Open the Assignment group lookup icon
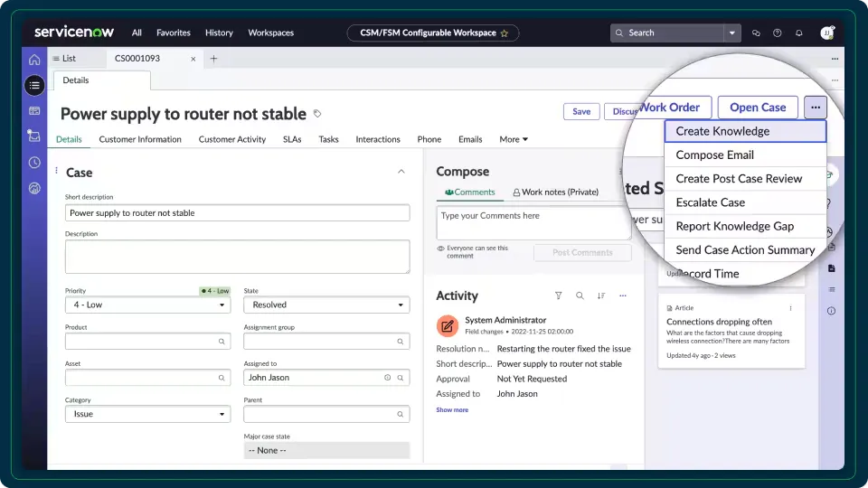Image resolution: width=868 pixels, height=488 pixels. tap(401, 342)
